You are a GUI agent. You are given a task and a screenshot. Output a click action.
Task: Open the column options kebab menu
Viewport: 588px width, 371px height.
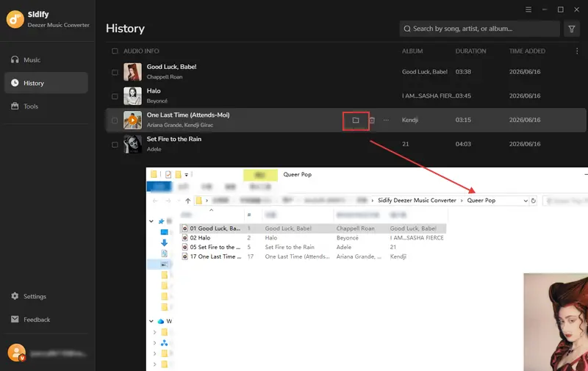pyautogui.click(x=577, y=51)
